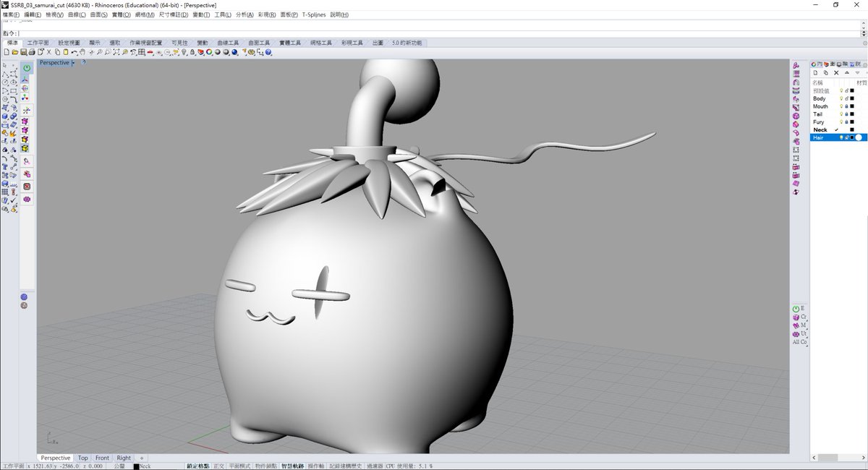Toggle the Body layer lock icon
The image size is (868, 470).
coord(846,98)
